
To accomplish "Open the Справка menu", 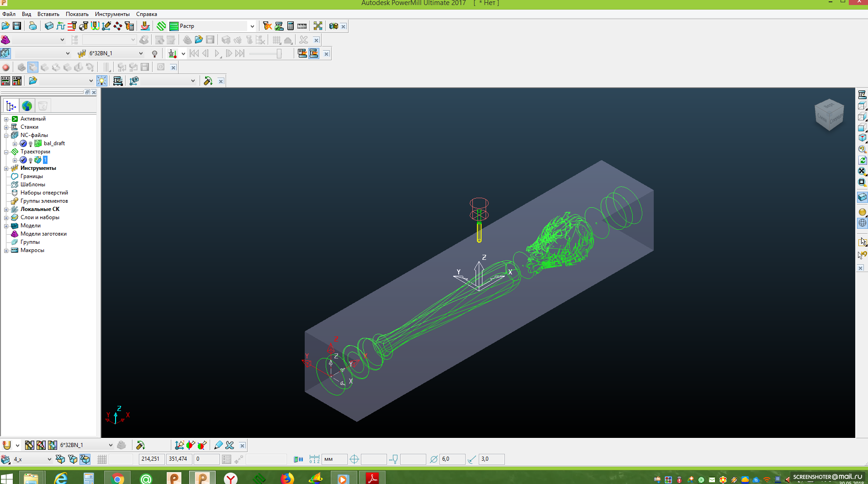I will coord(147,14).
